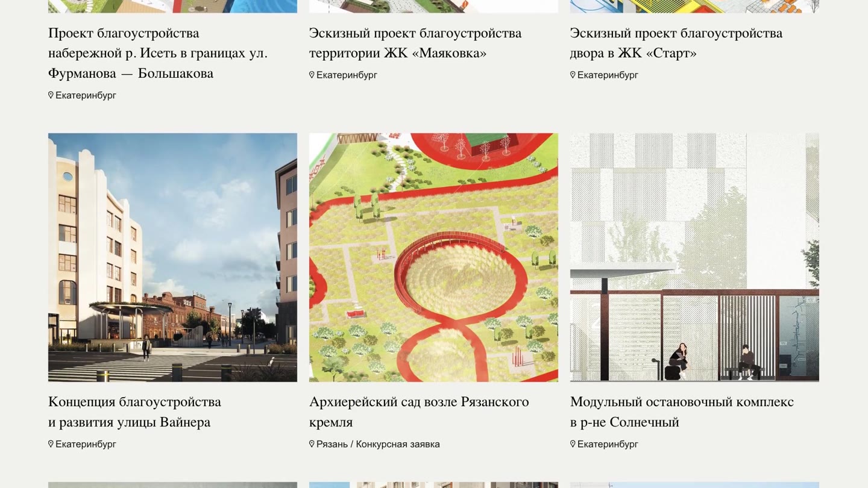Image resolution: width=868 pixels, height=488 pixels.
Task: Click the location pin under ЖК «Маяковка»
Action: pyautogui.click(x=312, y=75)
